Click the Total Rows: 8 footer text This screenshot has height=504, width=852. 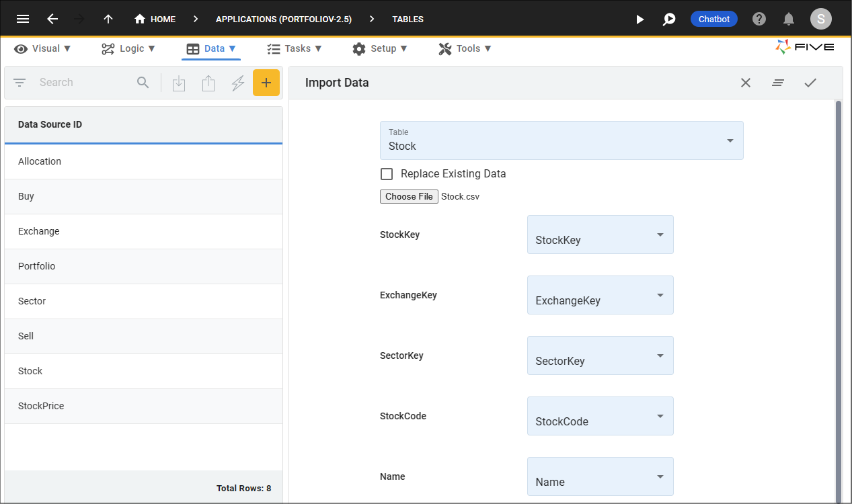(244, 489)
